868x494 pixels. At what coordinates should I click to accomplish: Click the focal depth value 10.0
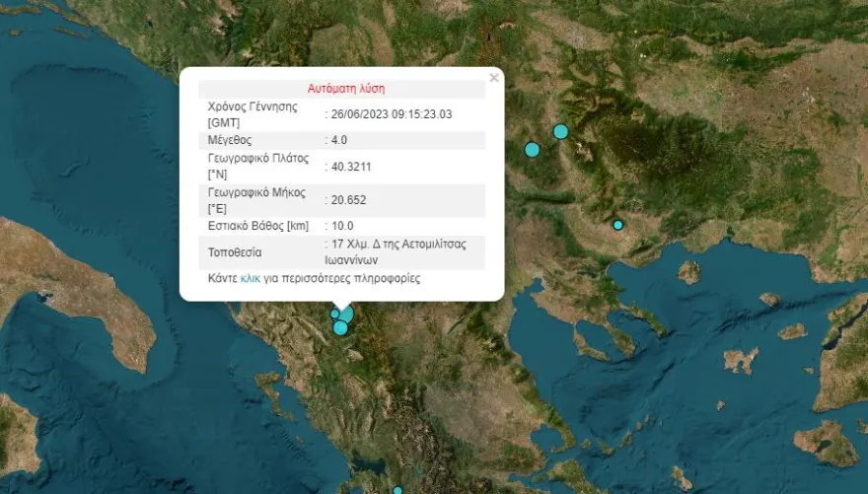click(x=341, y=226)
